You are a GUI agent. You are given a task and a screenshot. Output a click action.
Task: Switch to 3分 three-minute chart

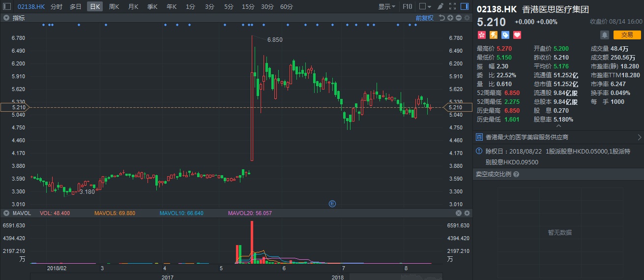209,7
